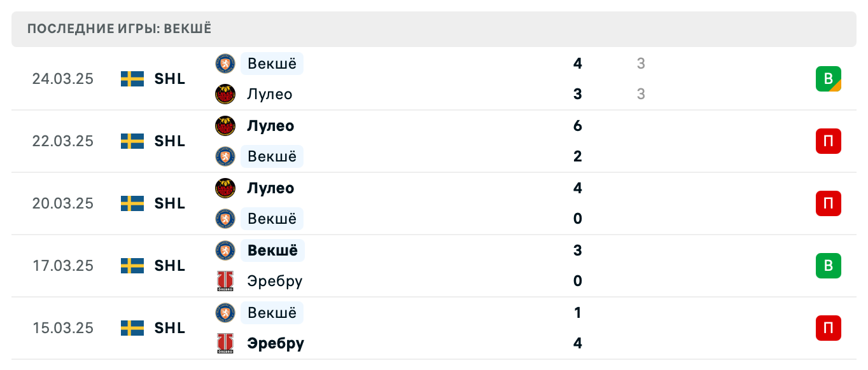Click Swedish flag icon for 24.03.25 game
Viewport: 868px width, 370px height.
pyautogui.click(x=132, y=79)
